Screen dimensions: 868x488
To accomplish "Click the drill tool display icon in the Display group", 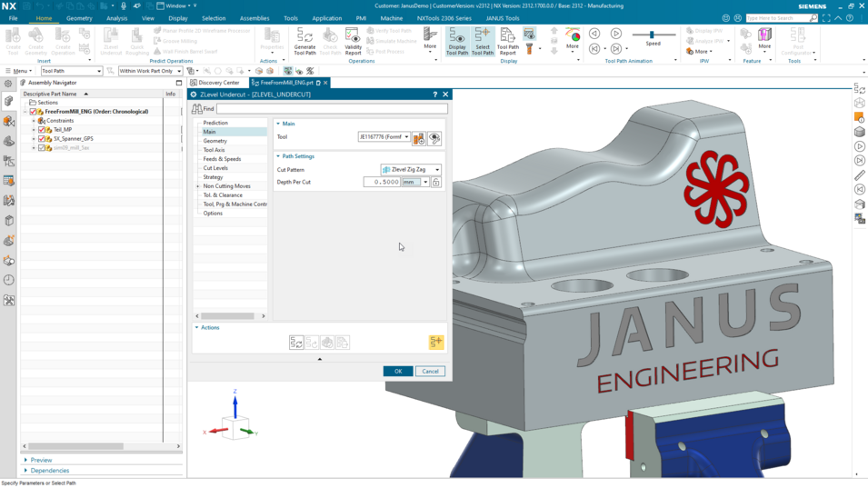I will click(529, 49).
